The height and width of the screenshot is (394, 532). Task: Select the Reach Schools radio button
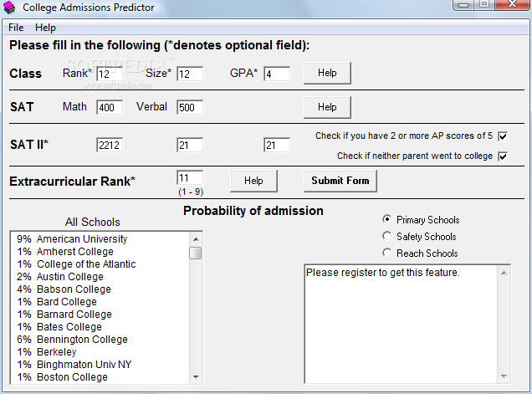pyautogui.click(x=386, y=253)
